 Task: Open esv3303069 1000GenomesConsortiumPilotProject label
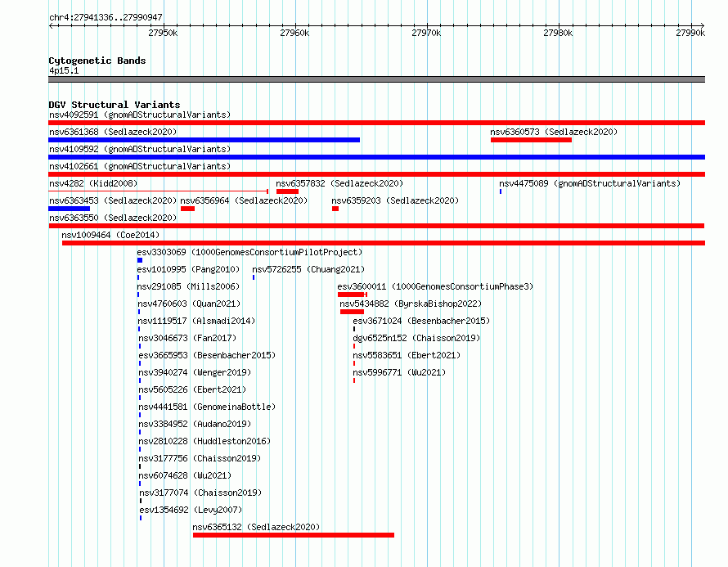(x=249, y=252)
